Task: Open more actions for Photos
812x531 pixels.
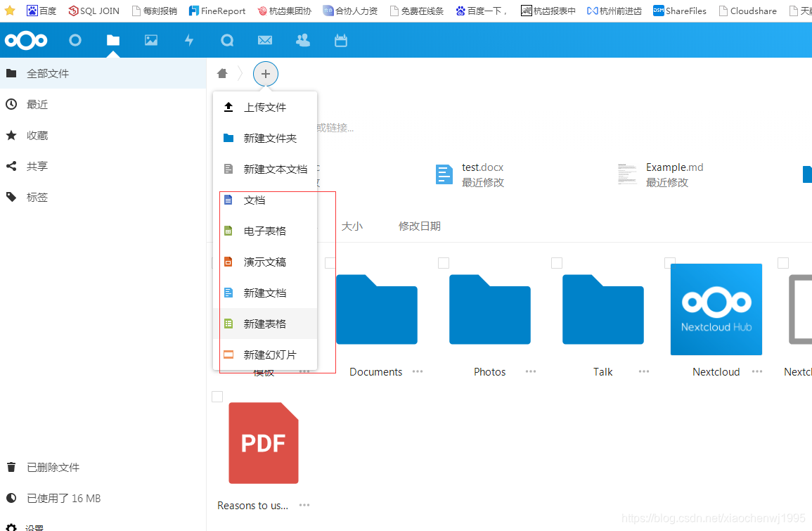Action: [531, 371]
